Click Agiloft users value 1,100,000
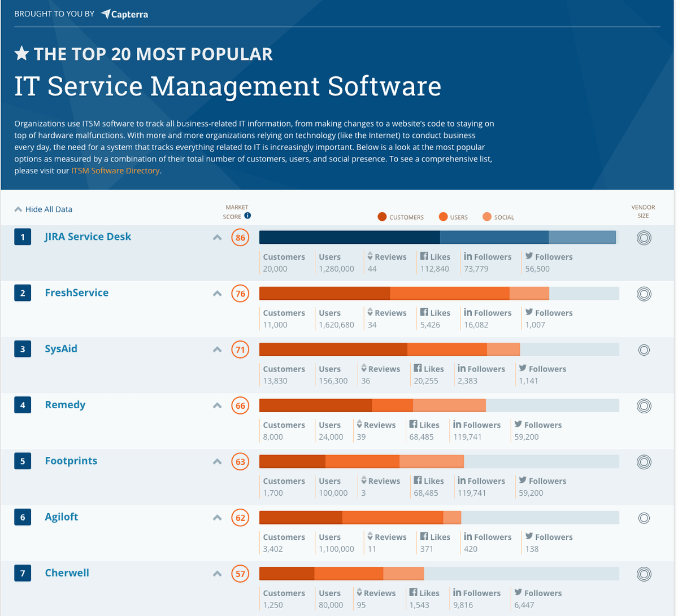 click(x=337, y=549)
